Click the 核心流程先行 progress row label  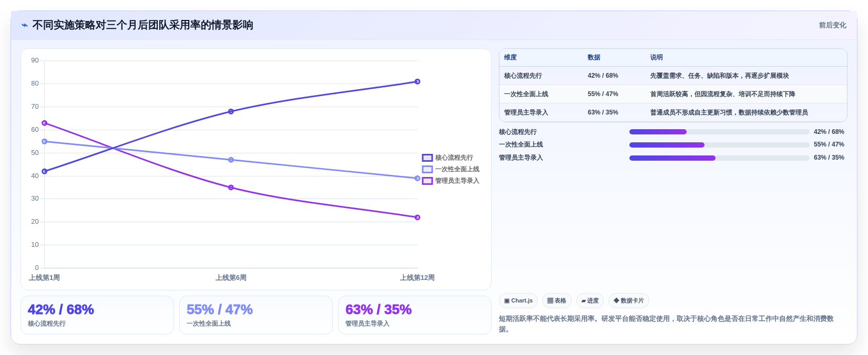[518, 132]
